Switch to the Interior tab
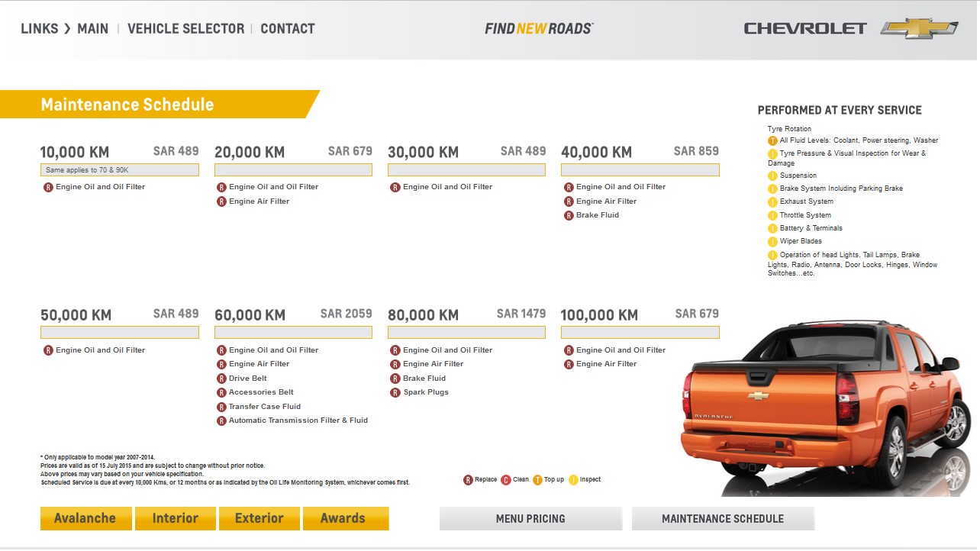 point(175,518)
